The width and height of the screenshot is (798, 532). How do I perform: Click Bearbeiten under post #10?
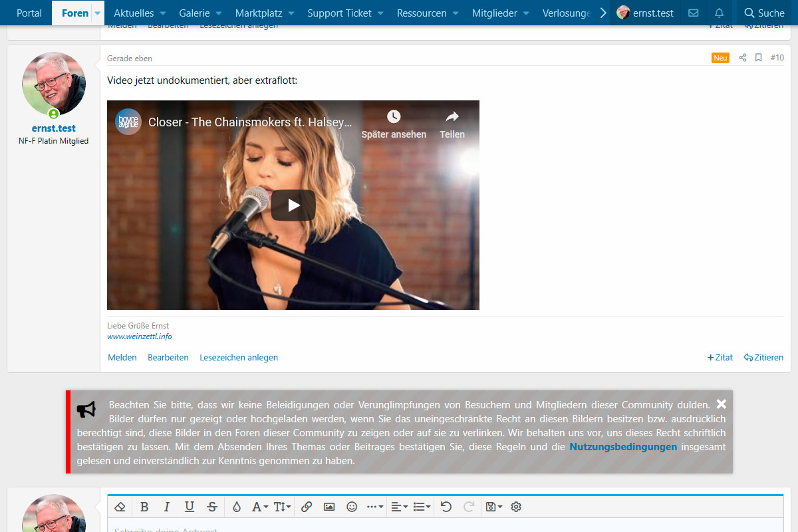coord(168,357)
